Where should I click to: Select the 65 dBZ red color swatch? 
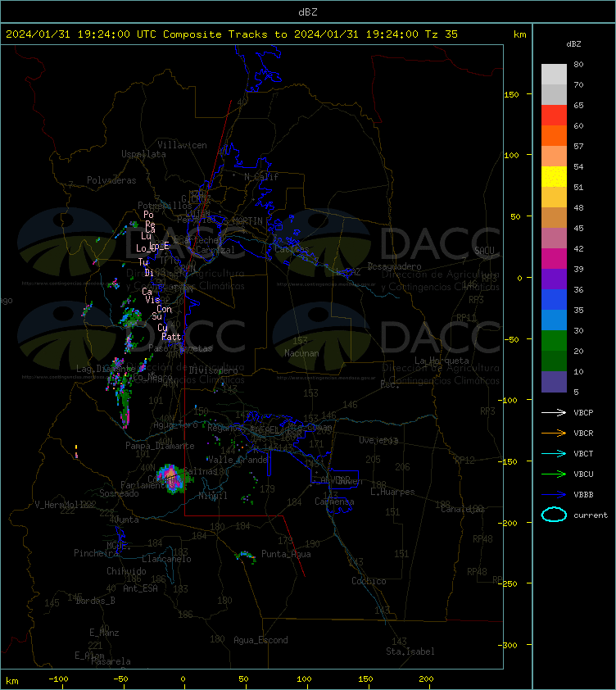click(554, 115)
